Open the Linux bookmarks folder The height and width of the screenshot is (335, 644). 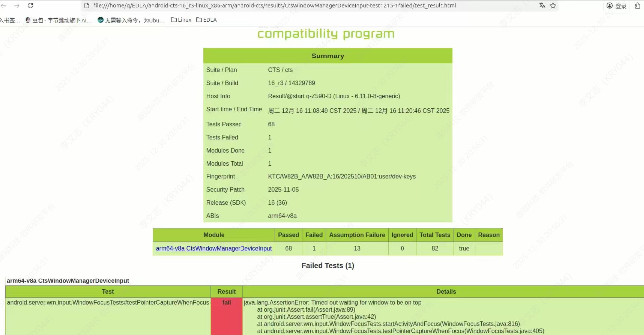(x=181, y=20)
